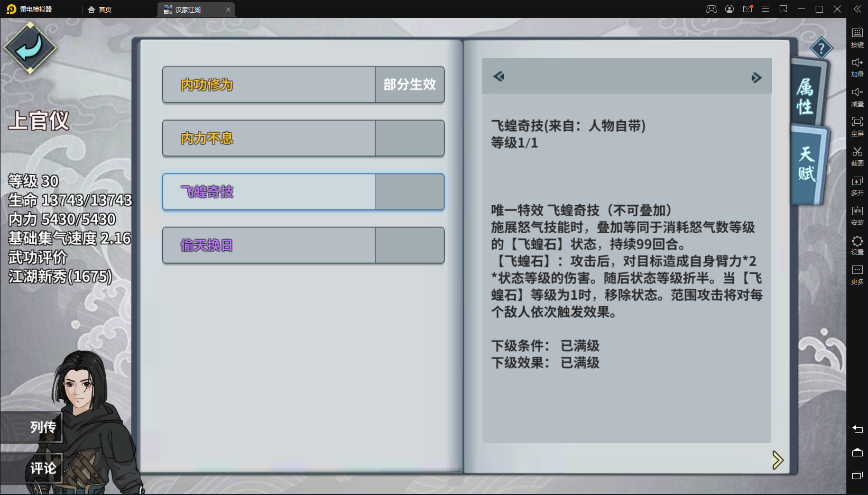Click the 减量 volume down icon

857,97
